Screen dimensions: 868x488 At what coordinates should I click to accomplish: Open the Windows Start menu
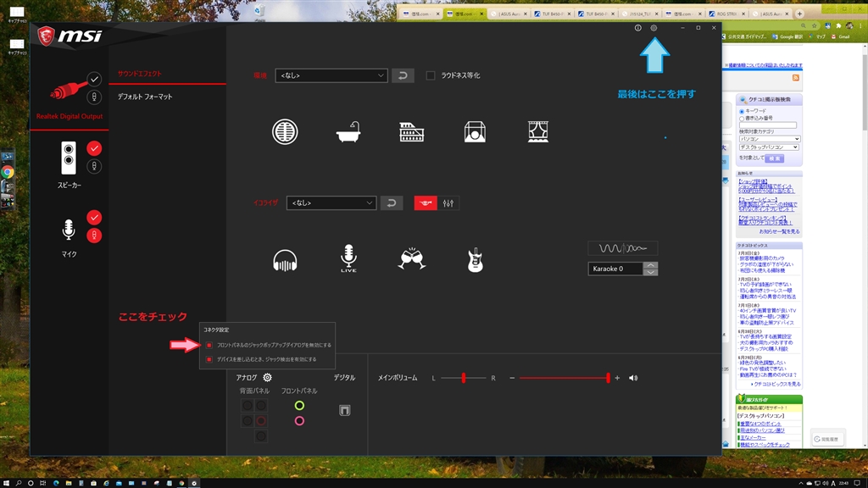click(6, 482)
